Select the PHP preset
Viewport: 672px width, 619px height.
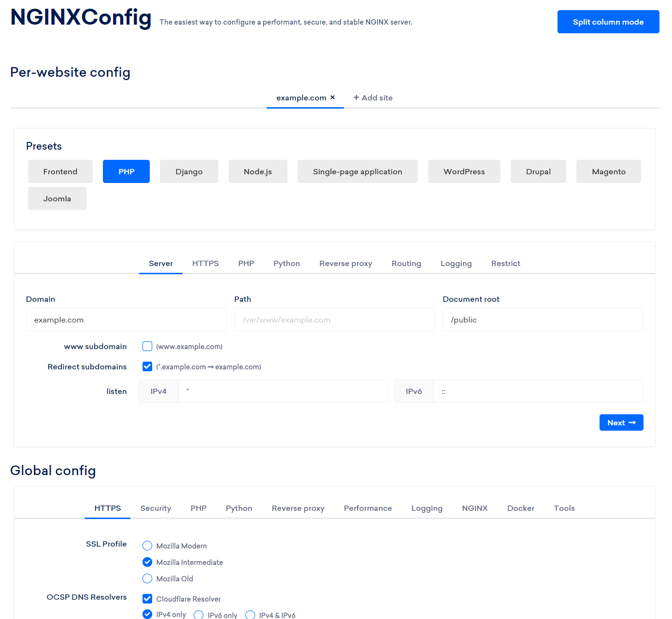(126, 171)
